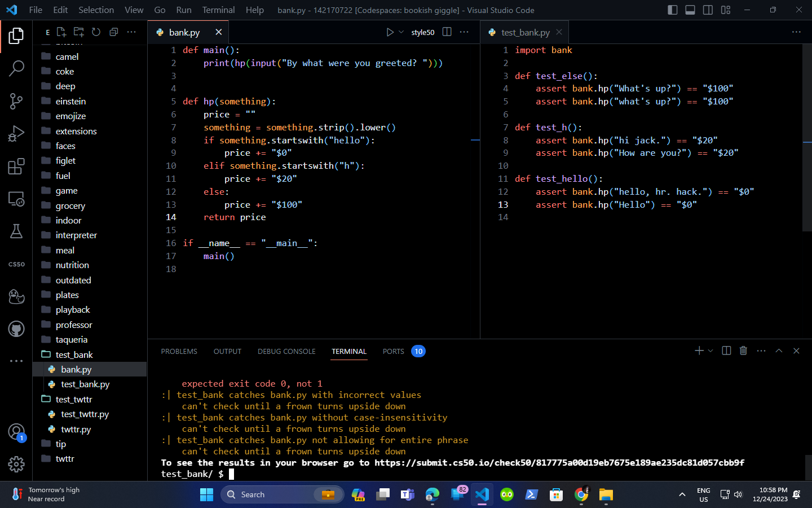The width and height of the screenshot is (812, 508).
Task: Toggle the secondary side bar
Action: [708, 10]
